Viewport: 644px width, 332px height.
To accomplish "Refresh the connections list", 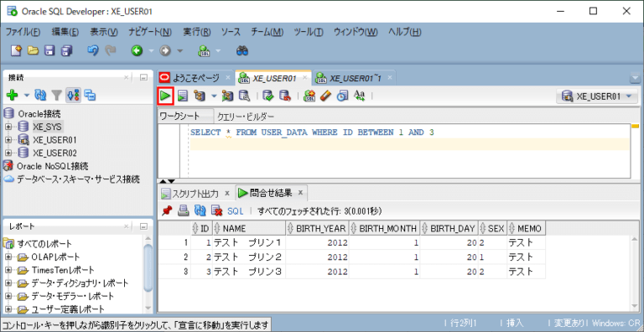I will click(40, 96).
